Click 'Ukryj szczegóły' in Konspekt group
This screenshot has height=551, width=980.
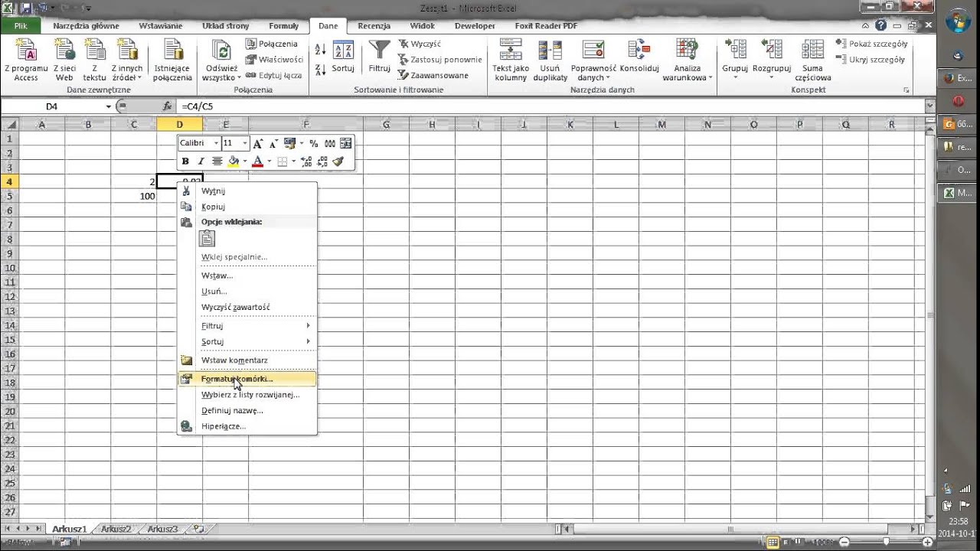871,59
